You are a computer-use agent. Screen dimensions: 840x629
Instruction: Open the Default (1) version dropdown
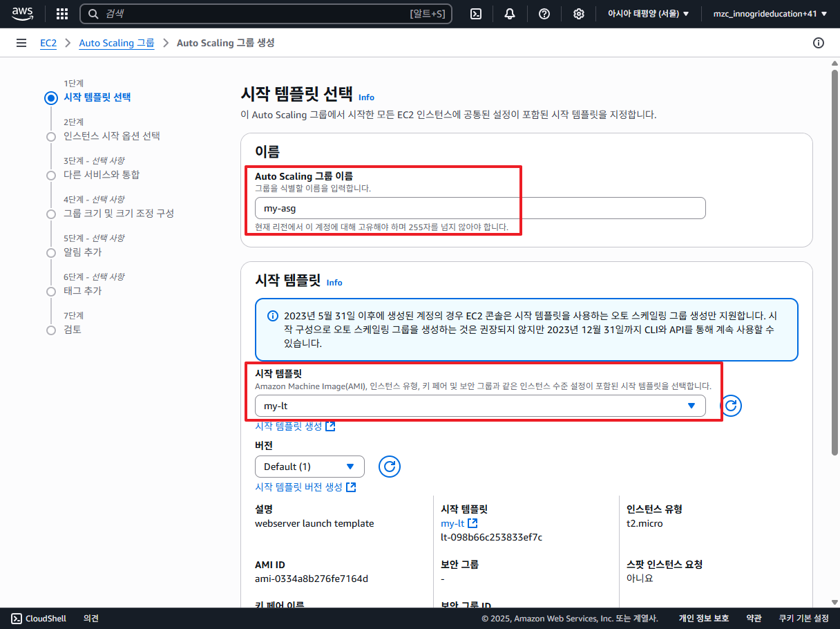pyautogui.click(x=309, y=467)
